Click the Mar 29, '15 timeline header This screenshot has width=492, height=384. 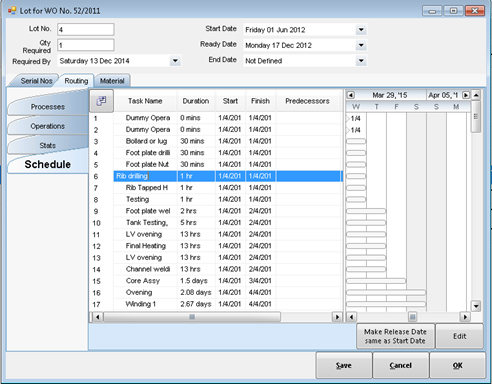[x=390, y=95]
